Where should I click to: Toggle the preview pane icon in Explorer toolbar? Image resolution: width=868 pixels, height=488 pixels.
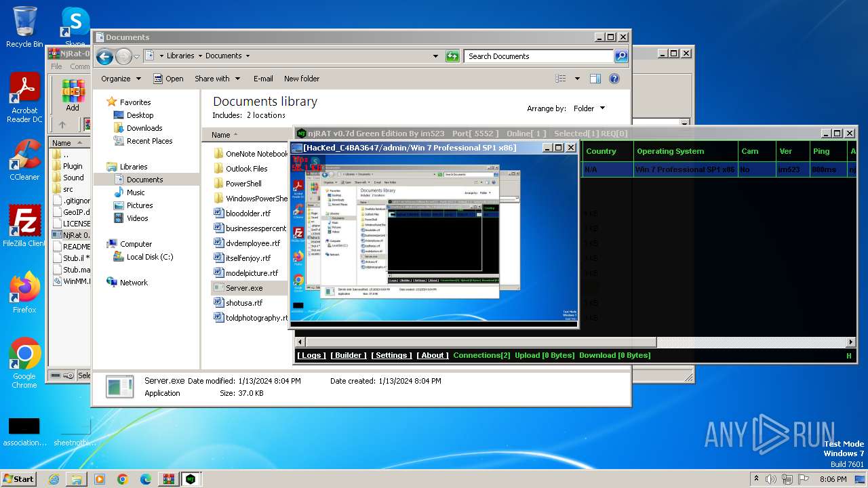(595, 79)
